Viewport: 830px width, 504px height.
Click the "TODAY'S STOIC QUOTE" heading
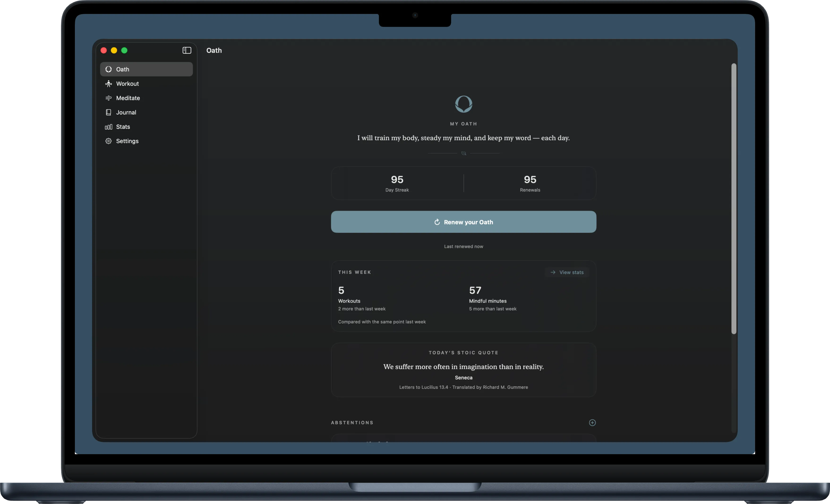coord(463,352)
